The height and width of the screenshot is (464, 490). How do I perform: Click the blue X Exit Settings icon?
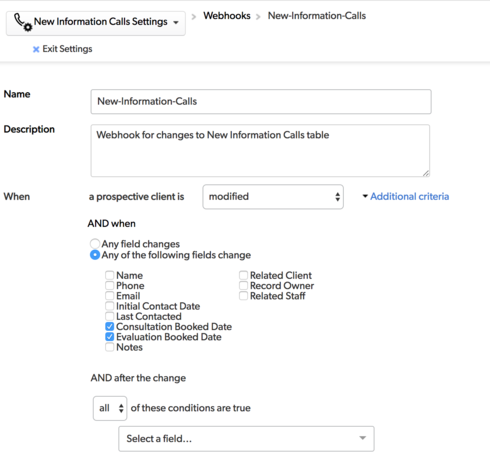click(36, 49)
